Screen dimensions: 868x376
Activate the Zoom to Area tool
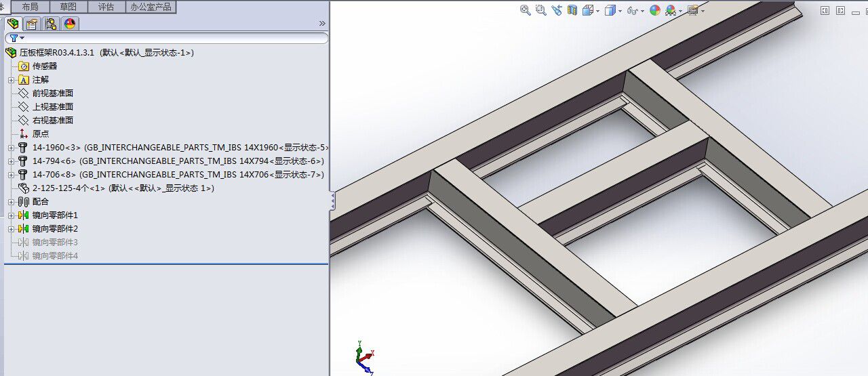pyautogui.click(x=540, y=10)
